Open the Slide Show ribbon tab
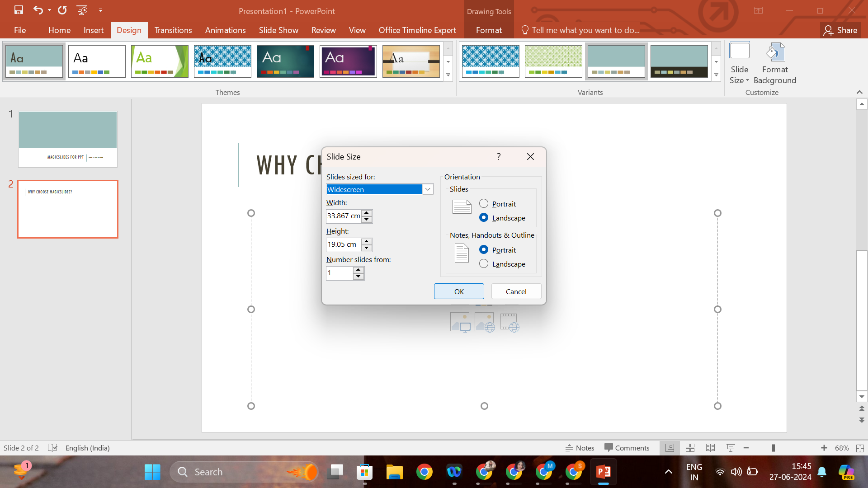The width and height of the screenshot is (868, 488). click(x=278, y=30)
